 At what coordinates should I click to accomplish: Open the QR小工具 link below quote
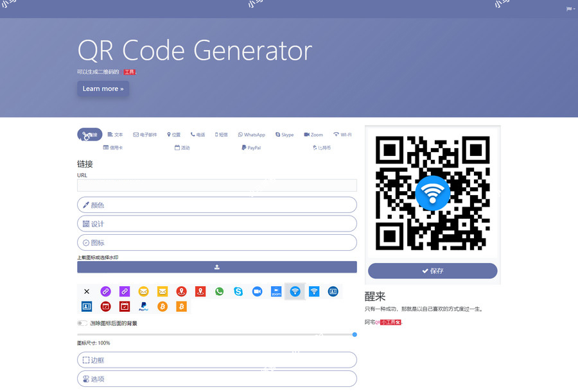pyautogui.click(x=388, y=322)
